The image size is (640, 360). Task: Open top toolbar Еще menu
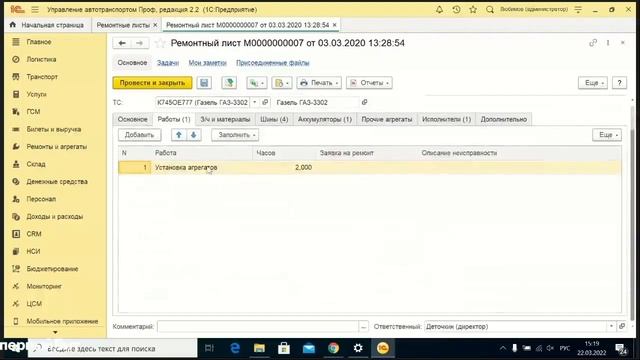593,83
